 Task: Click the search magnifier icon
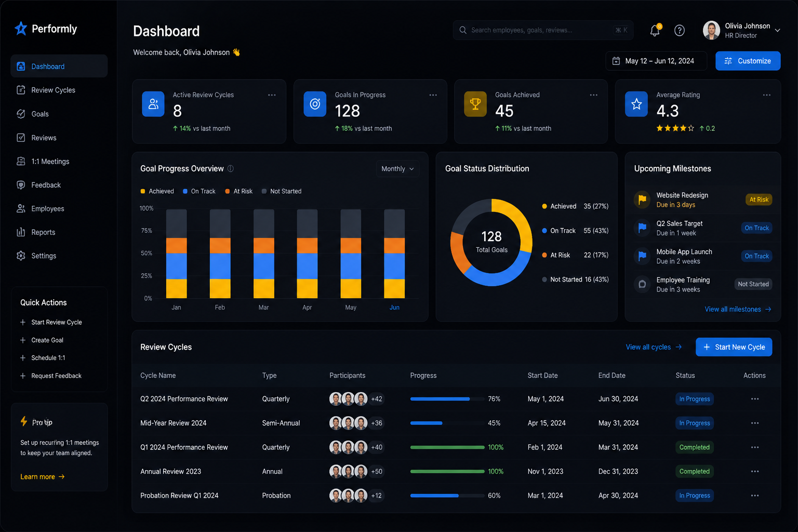pos(462,30)
